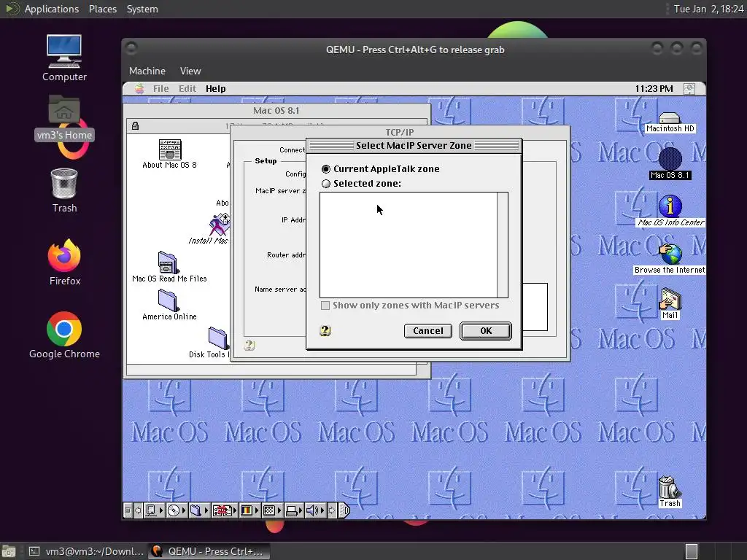Open the Linux Applications menu
This screenshot has height=560, width=747.
tap(52, 9)
